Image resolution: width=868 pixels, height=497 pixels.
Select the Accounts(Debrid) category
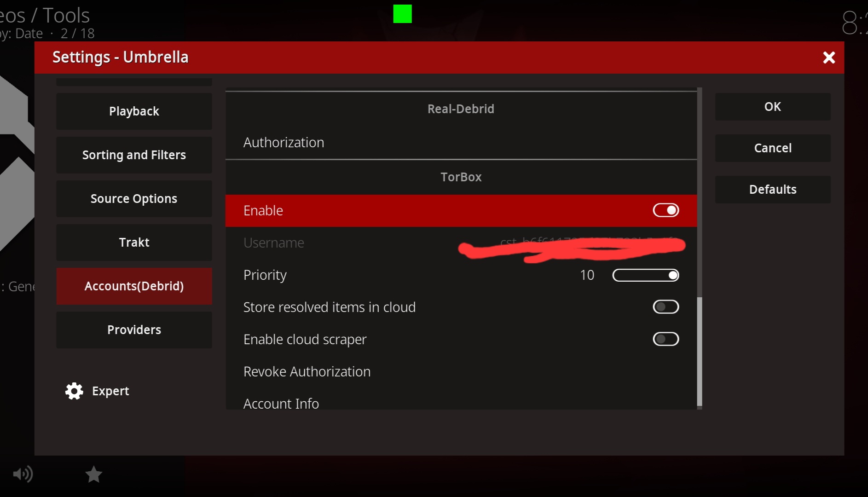pyautogui.click(x=134, y=286)
